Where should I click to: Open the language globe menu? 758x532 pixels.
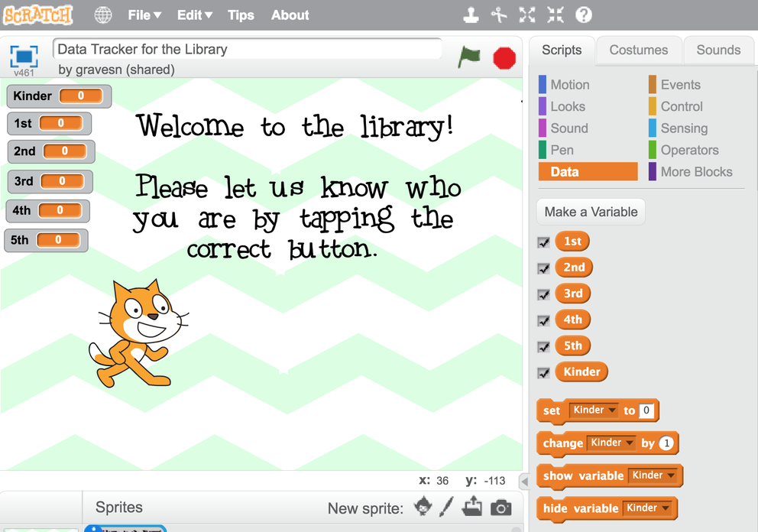(x=102, y=15)
